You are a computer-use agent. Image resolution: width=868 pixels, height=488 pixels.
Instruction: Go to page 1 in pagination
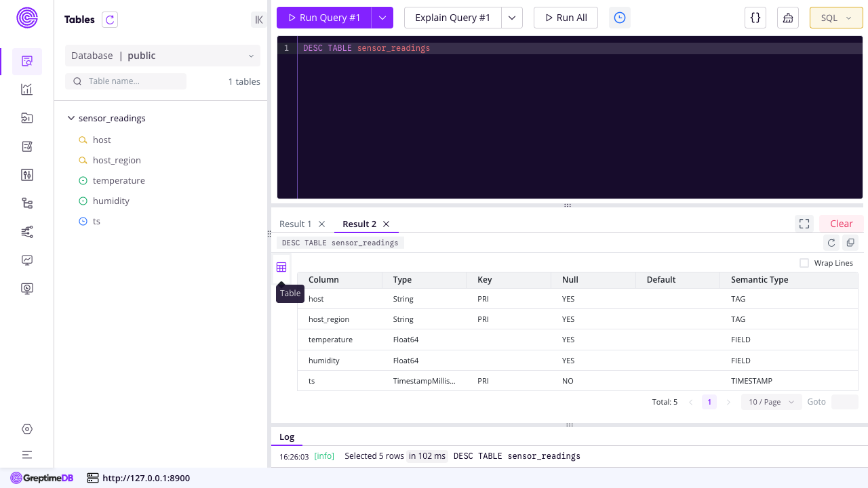coord(709,402)
